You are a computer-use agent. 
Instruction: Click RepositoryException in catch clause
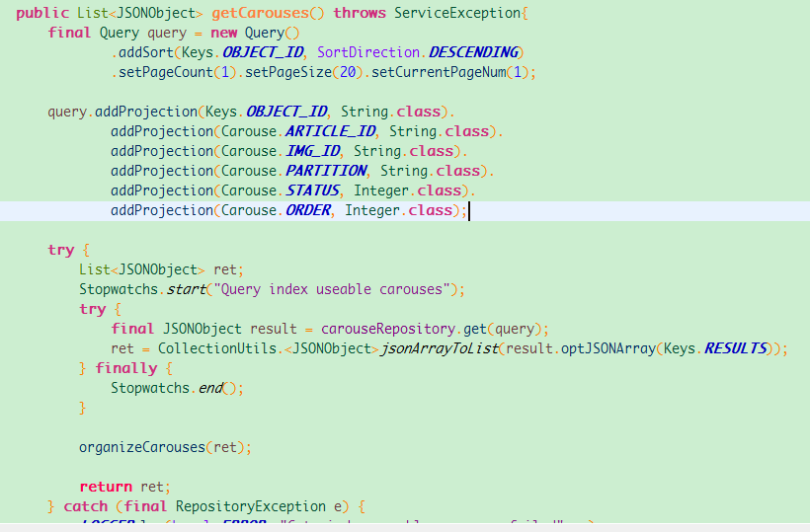tap(251, 506)
